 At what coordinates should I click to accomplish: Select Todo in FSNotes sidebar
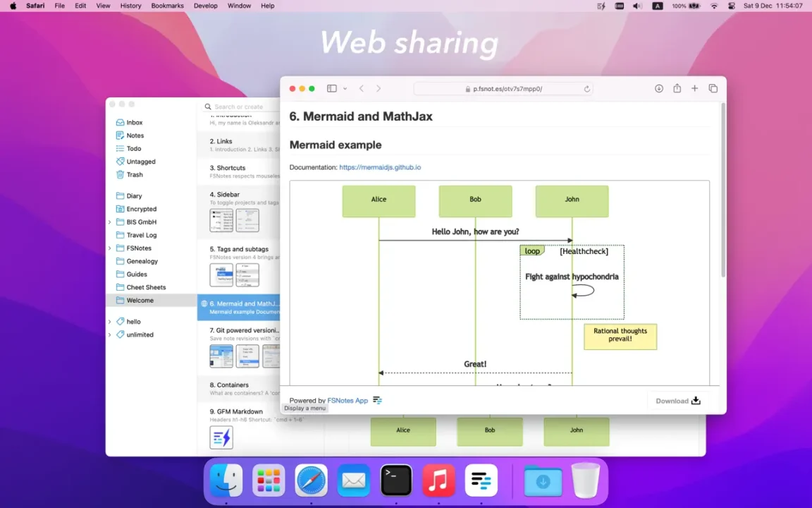pos(134,148)
